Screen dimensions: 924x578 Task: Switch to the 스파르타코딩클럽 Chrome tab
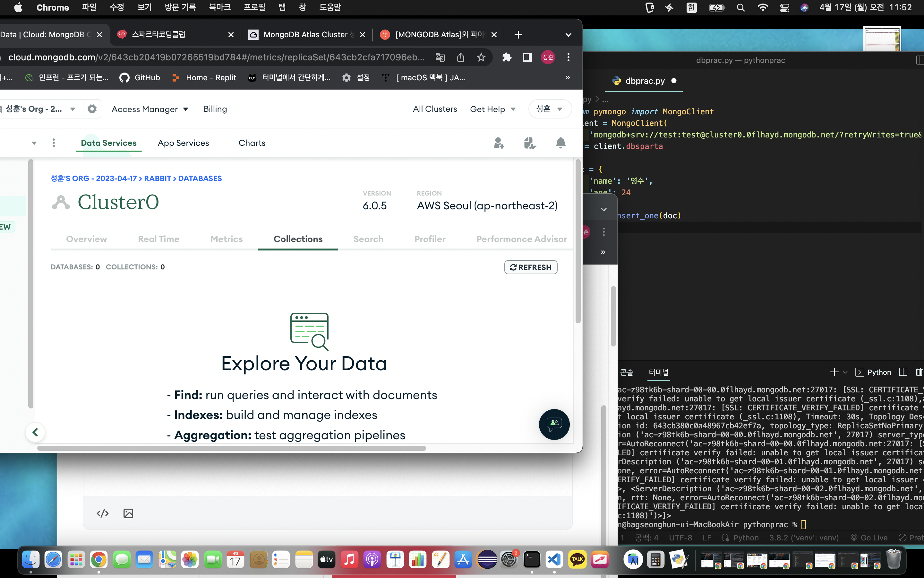(175, 35)
